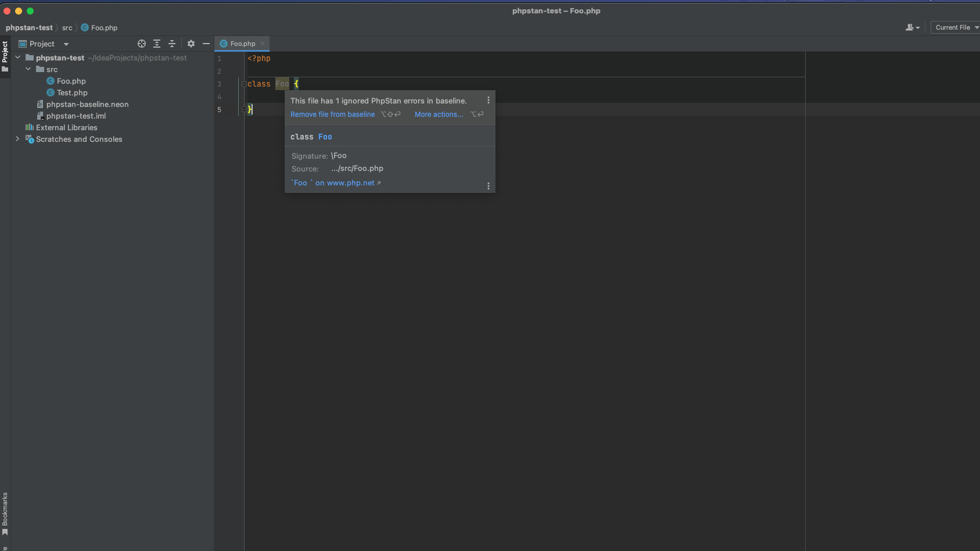Open the Current File run configuration dropdown
The image size is (980, 551).
(x=954, y=27)
